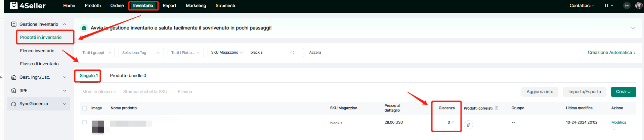Tick the checkbox for black s row
Screen dimensions: 644x140
click(x=84, y=122)
